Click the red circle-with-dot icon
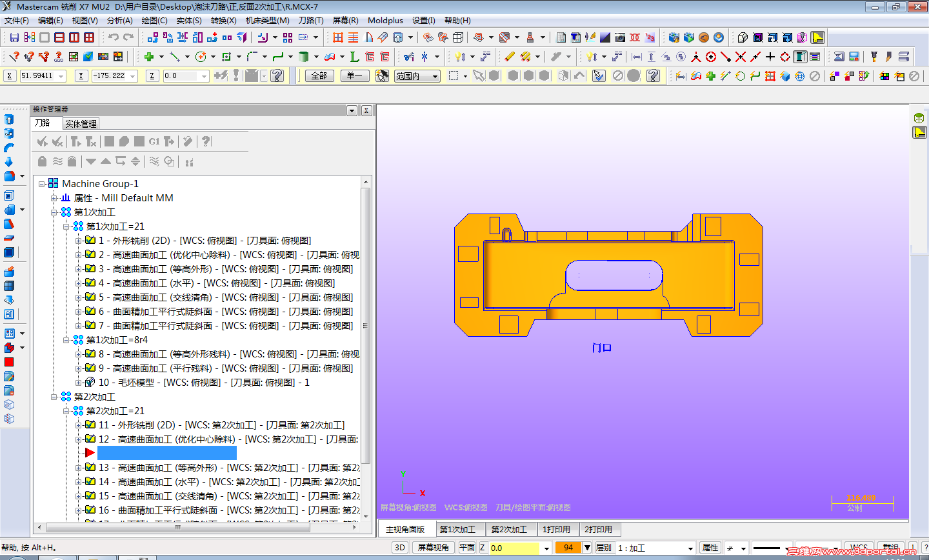 pos(711,57)
